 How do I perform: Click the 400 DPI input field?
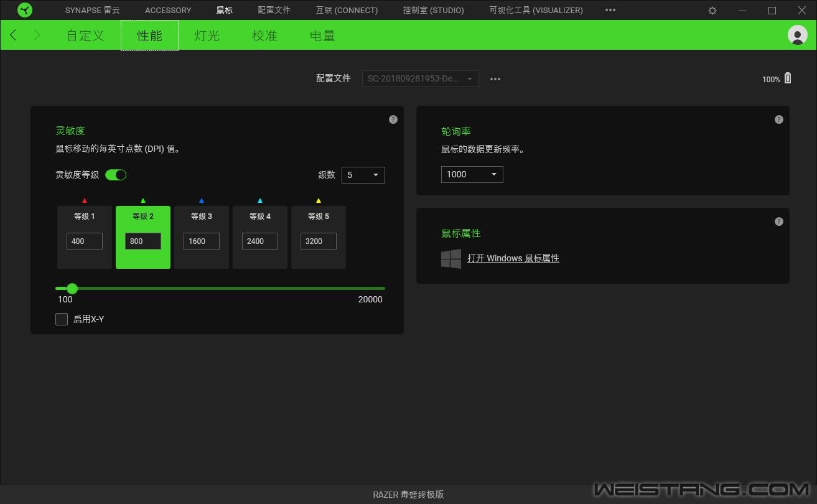coord(85,241)
